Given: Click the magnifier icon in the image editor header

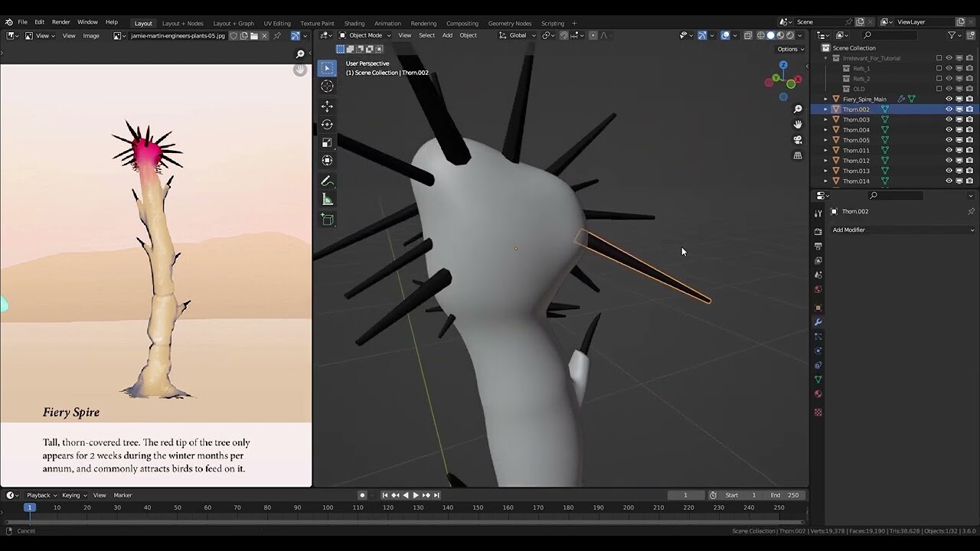Looking at the screenshot, I should 300,54.
